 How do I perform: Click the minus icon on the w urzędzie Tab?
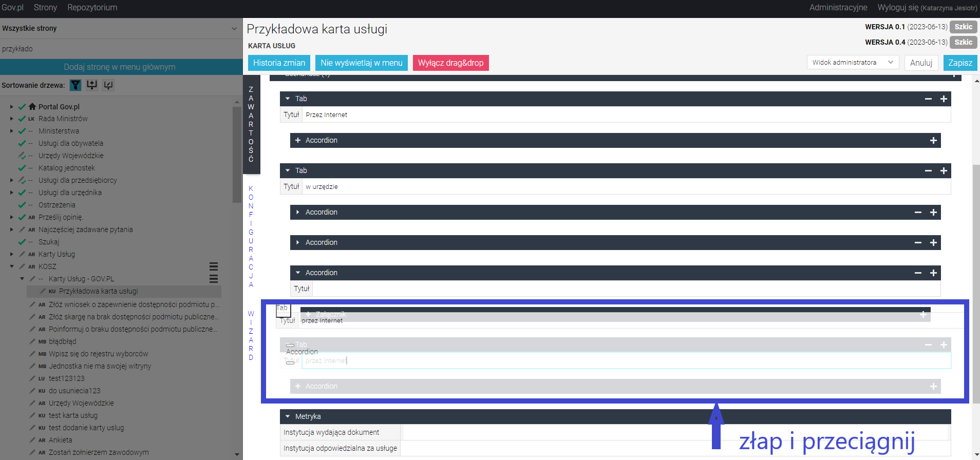point(928,170)
